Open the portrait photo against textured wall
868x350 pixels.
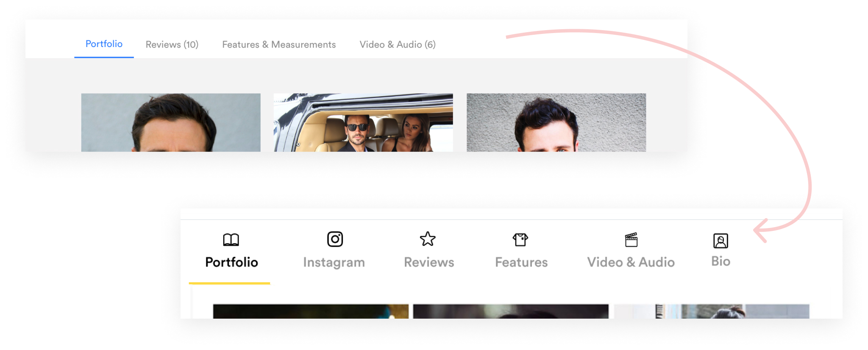pos(556,122)
